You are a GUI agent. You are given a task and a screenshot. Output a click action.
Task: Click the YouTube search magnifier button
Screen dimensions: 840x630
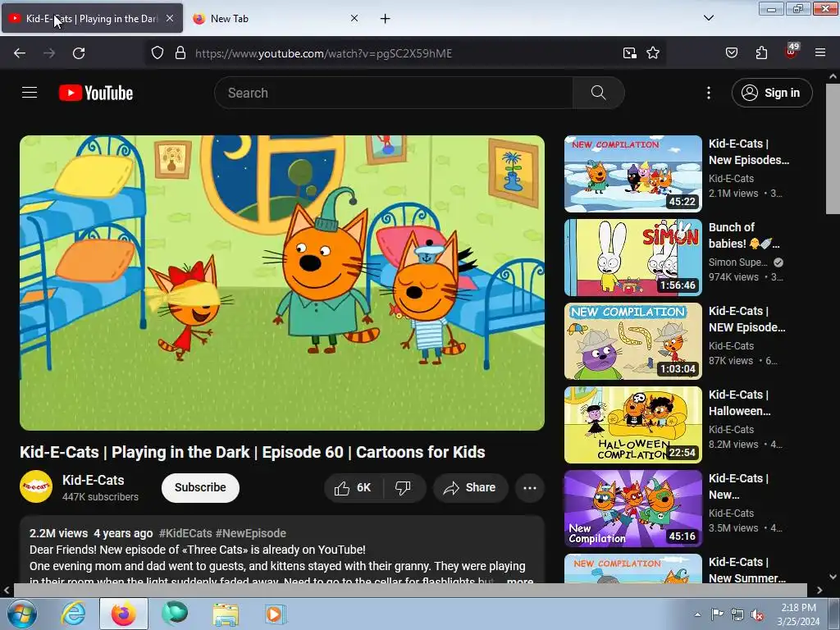598,93
